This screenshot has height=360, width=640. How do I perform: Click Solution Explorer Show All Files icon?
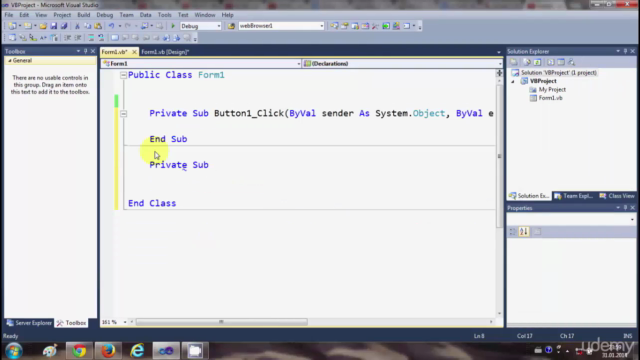pos(527,62)
